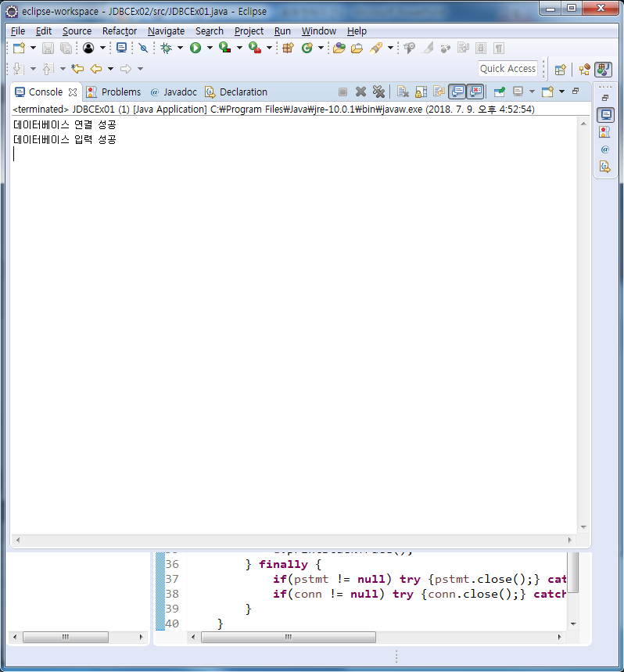Open the Navigate menu

[167, 31]
